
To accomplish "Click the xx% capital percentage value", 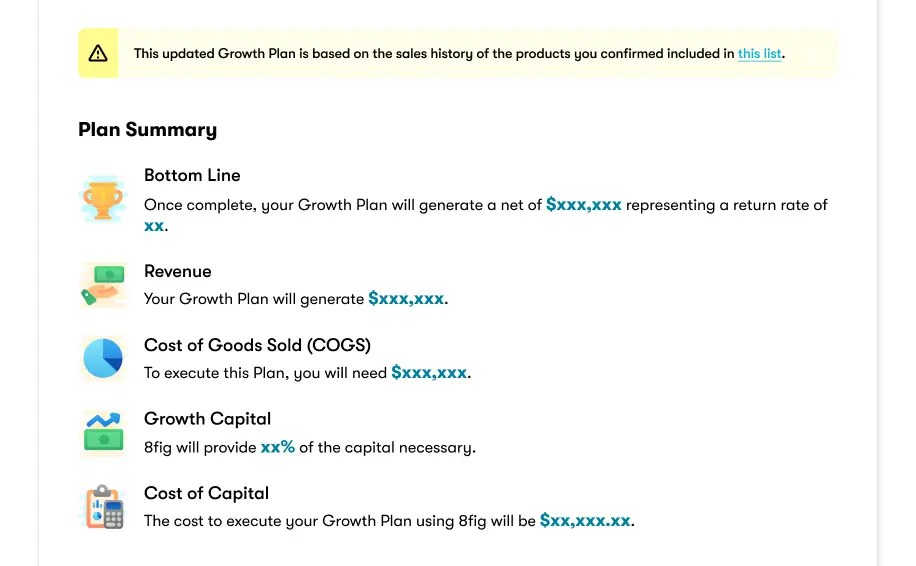I will click(277, 447).
